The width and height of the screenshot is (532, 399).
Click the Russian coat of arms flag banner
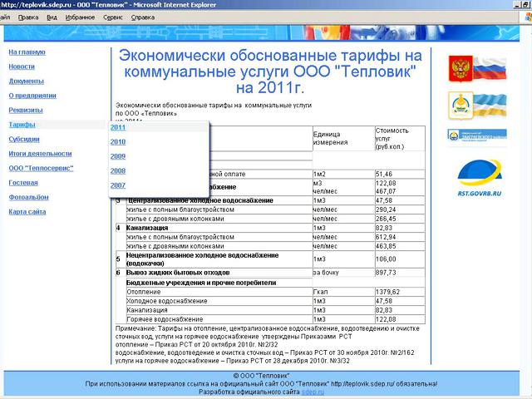[x=477, y=69]
